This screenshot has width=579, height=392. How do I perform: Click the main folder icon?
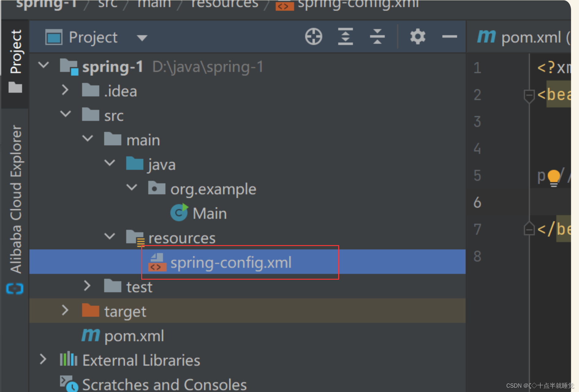tap(113, 139)
